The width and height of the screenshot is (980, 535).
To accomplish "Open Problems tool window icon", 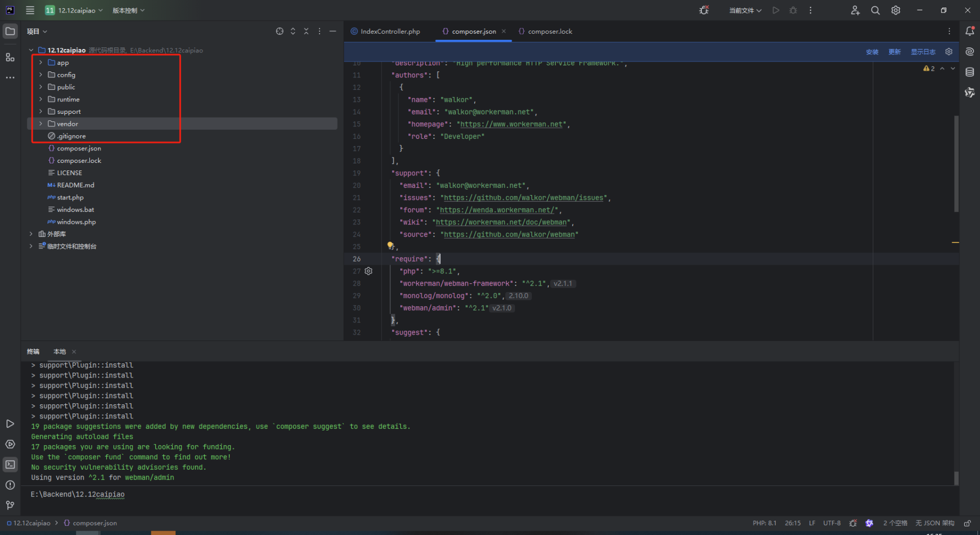I will [10, 485].
